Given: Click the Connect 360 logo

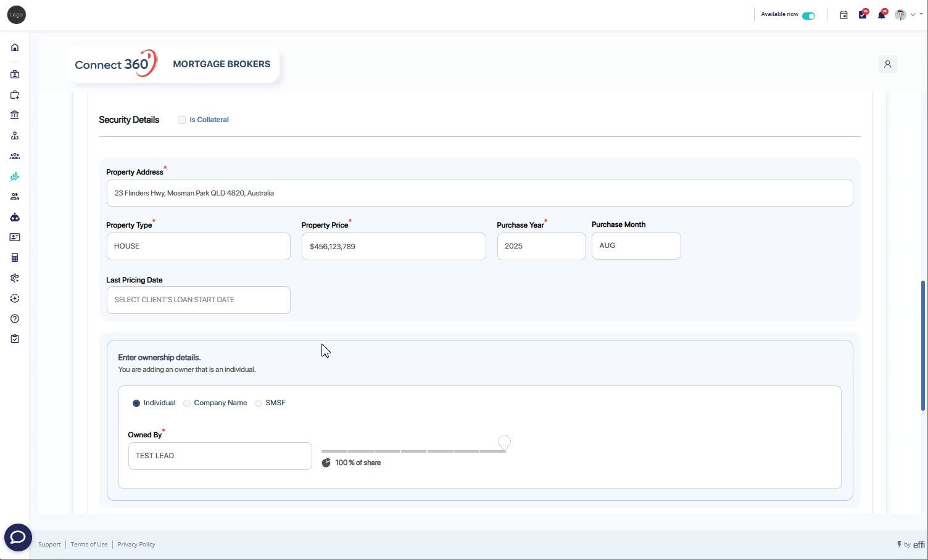Looking at the screenshot, I should (x=116, y=64).
